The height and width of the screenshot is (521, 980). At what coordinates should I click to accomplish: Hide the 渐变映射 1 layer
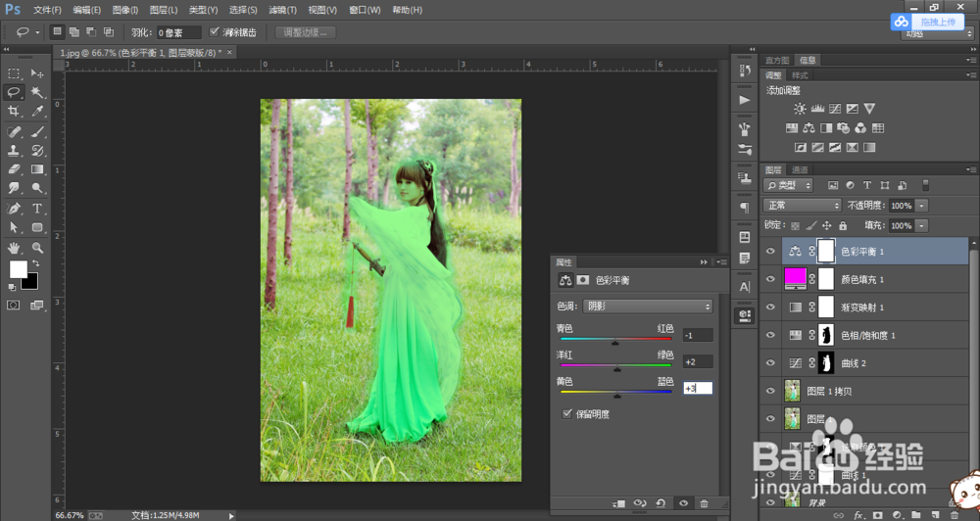pos(770,308)
